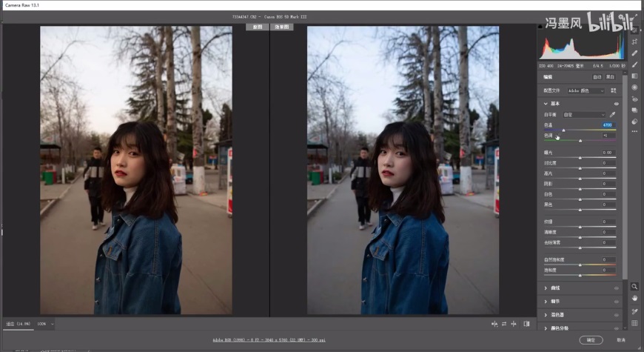Toggle eye icon for 曲线 panel
The image size is (644, 352).
[617, 288]
